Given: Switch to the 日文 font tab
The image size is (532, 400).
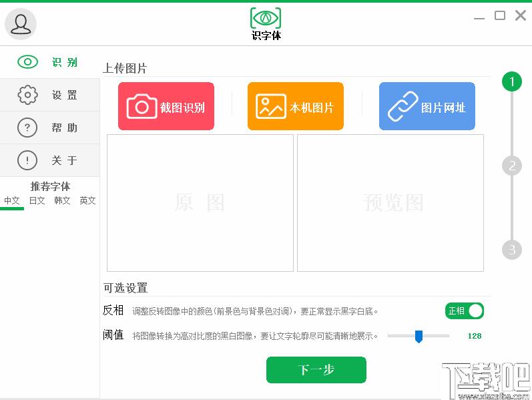Looking at the screenshot, I should [x=37, y=200].
